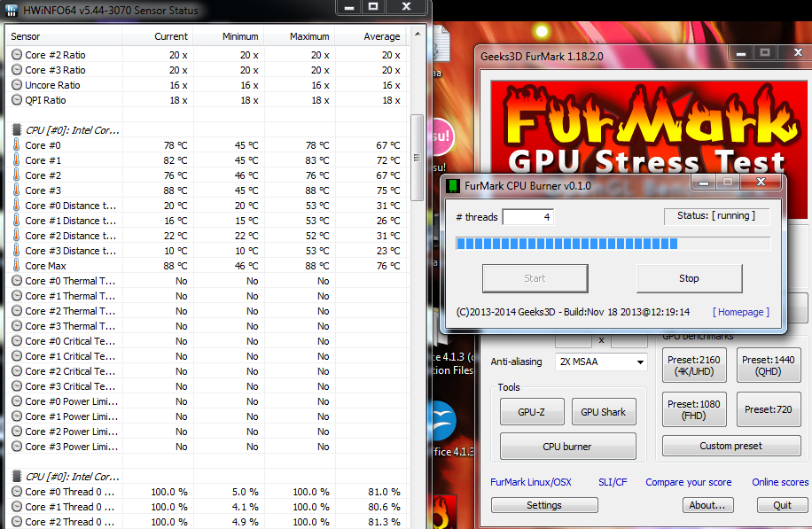Click the About... button in FurMark
Image resolution: width=812 pixels, height=529 pixels.
pos(707,505)
